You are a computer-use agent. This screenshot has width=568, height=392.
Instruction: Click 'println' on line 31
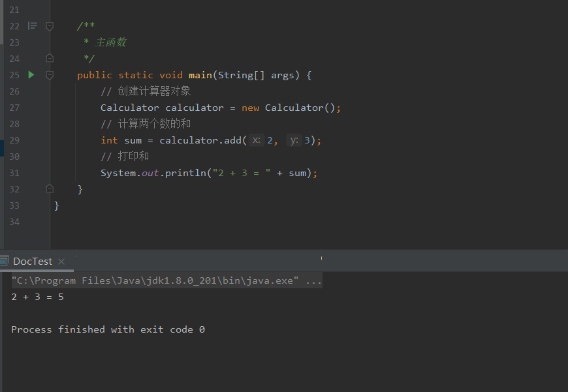(x=185, y=173)
